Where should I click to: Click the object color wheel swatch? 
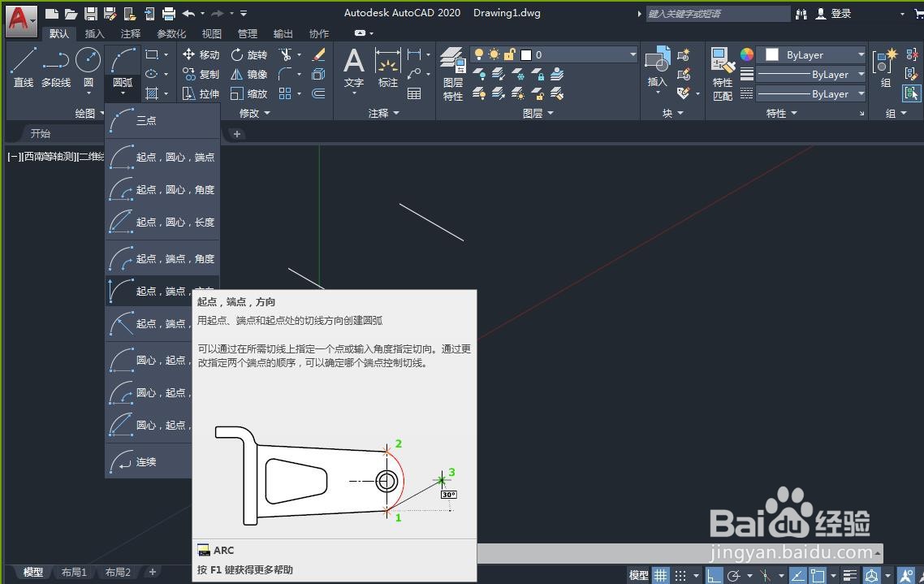pyautogui.click(x=747, y=54)
